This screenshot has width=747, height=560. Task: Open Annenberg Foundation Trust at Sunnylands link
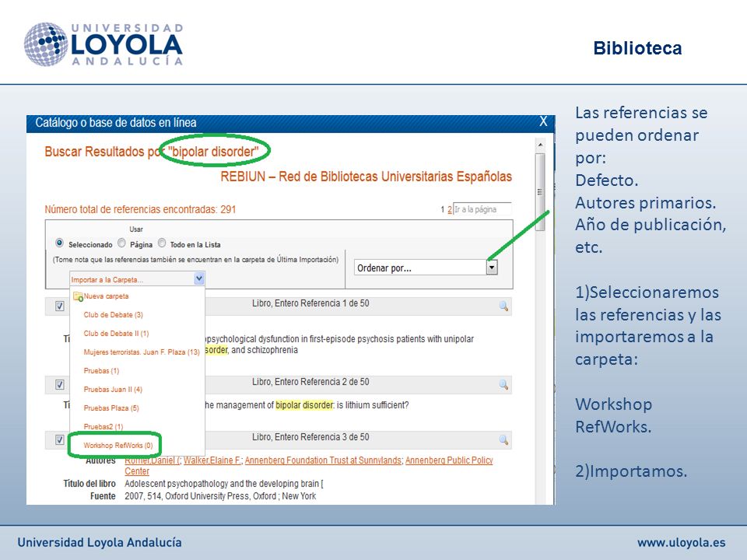[x=323, y=460]
